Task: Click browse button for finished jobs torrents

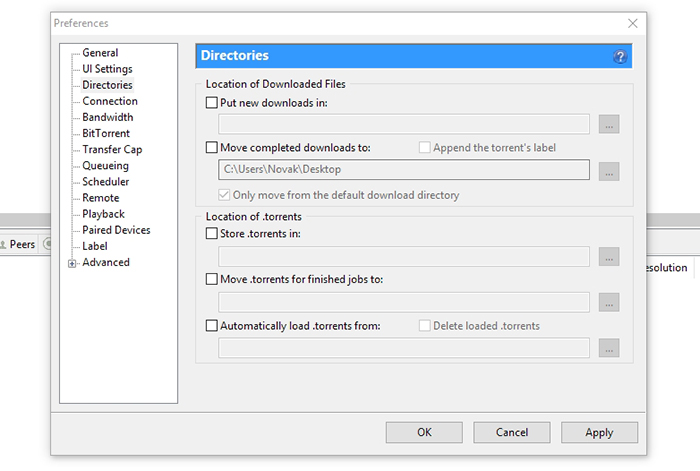Action: pos(609,302)
